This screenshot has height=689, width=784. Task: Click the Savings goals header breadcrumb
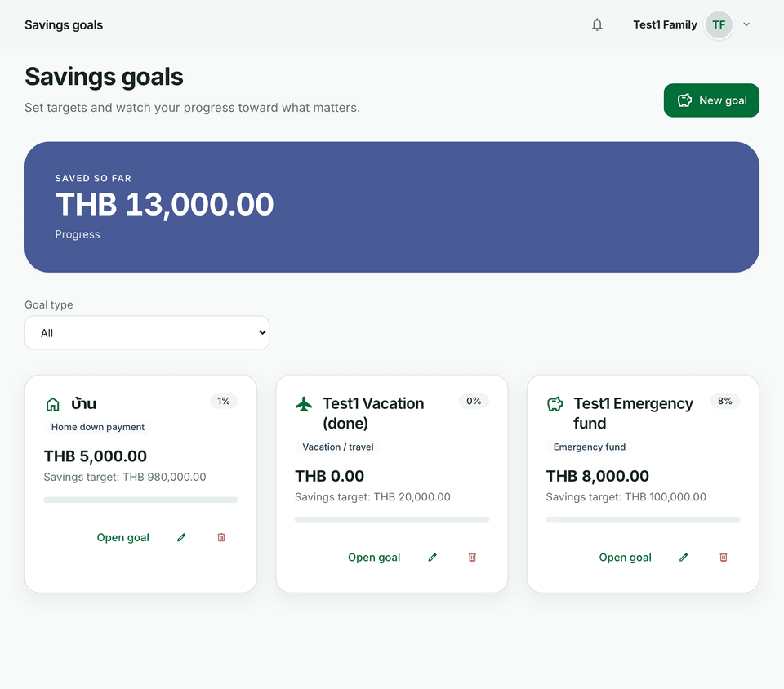(x=64, y=25)
